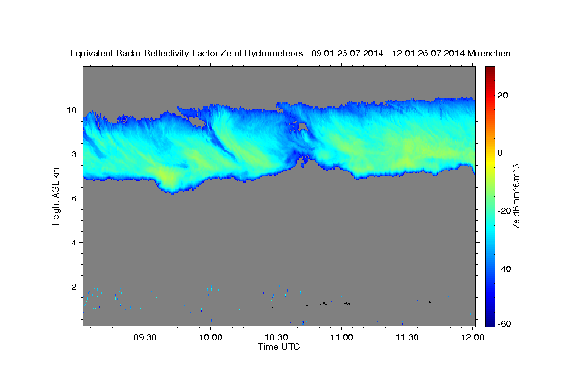Click the colorbar value 0 label

[x=501, y=153]
